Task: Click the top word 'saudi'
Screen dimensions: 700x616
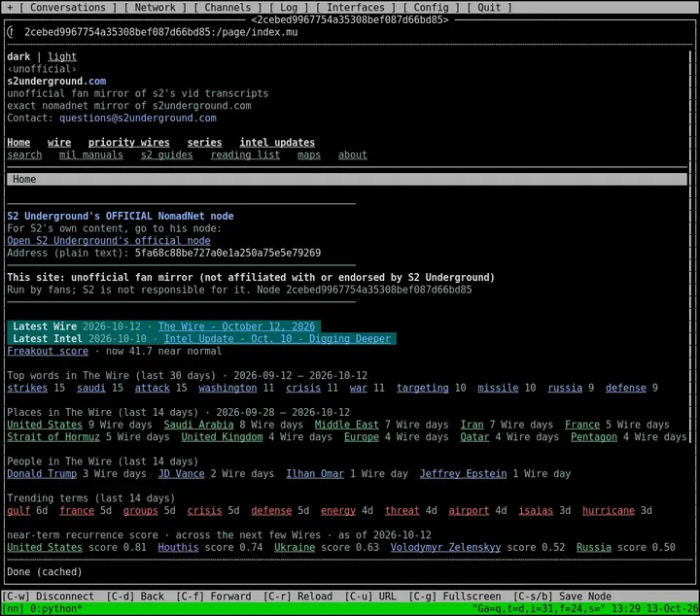Action: tap(91, 388)
